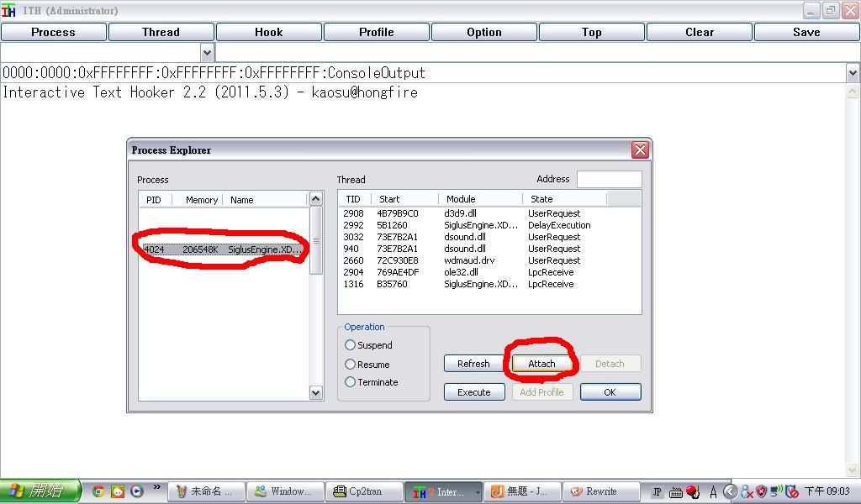Image resolution: width=861 pixels, height=504 pixels.
Task: Close the Process Explorer dialog
Action: coord(640,150)
